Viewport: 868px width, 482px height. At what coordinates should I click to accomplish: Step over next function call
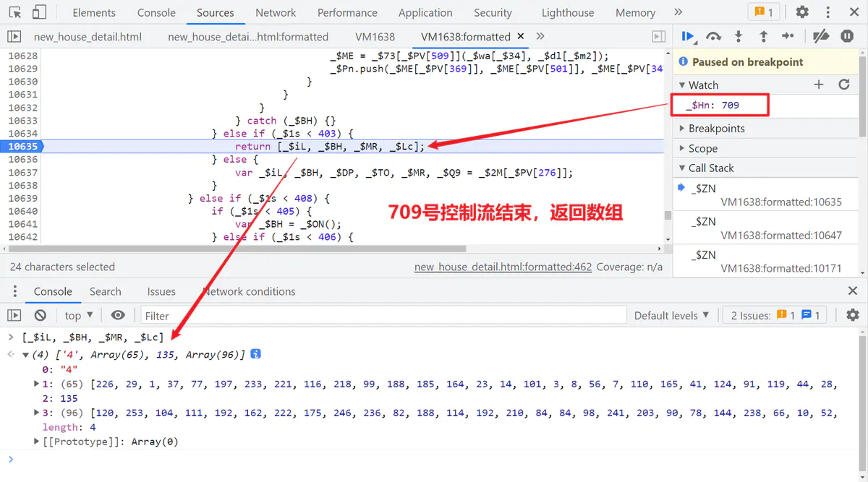click(x=713, y=36)
